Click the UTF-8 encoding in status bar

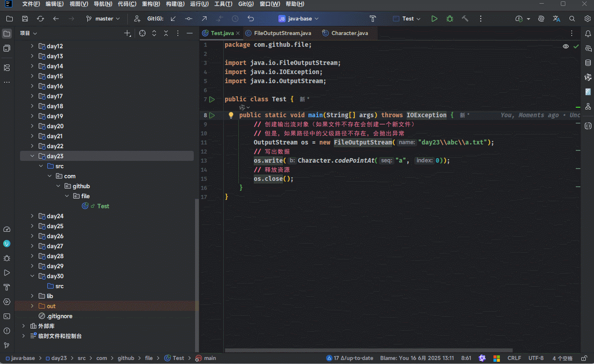(536, 358)
